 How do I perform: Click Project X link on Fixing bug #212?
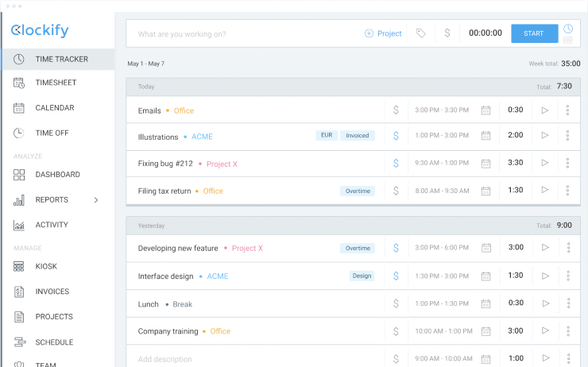point(222,164)
